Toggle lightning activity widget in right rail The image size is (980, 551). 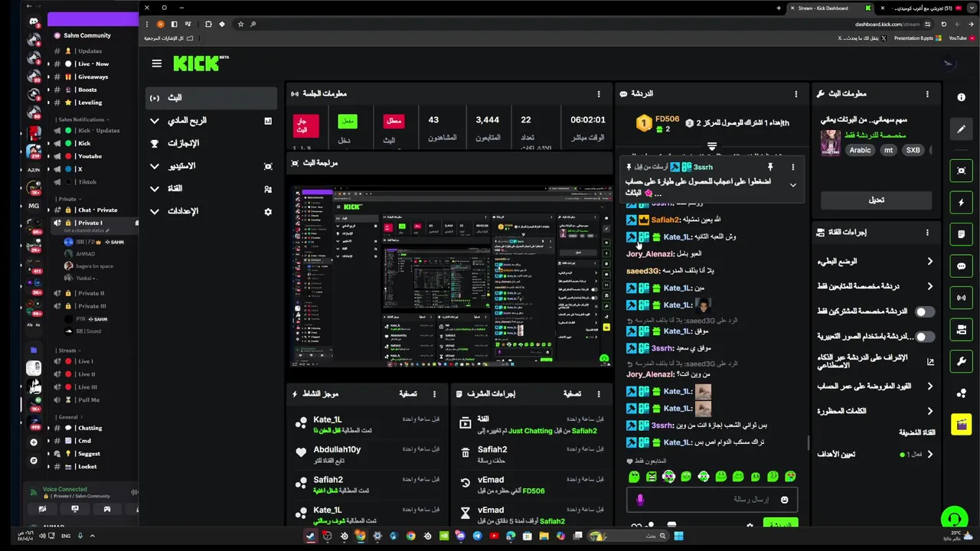coord(962,203)
